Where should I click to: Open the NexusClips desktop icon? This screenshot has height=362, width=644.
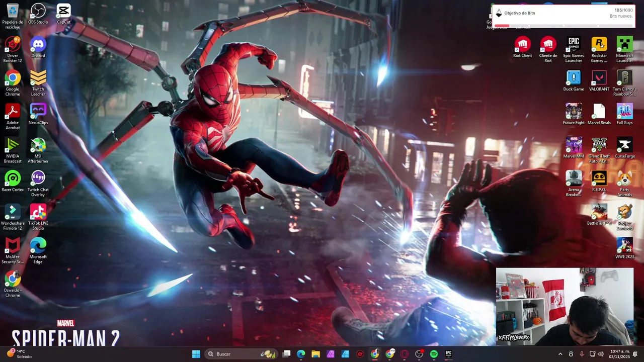[38, 115]
